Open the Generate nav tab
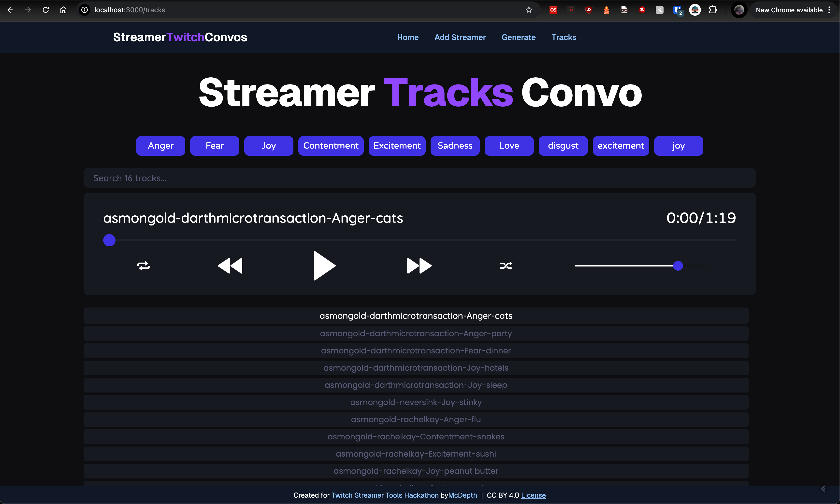Screen dimensions: 840x504 coord(518,37)
